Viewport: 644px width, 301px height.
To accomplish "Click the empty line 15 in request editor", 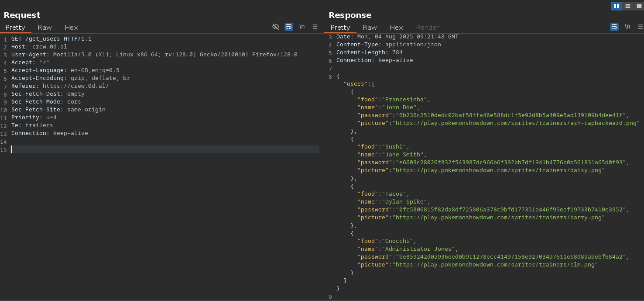I will (x=165, y=149).
